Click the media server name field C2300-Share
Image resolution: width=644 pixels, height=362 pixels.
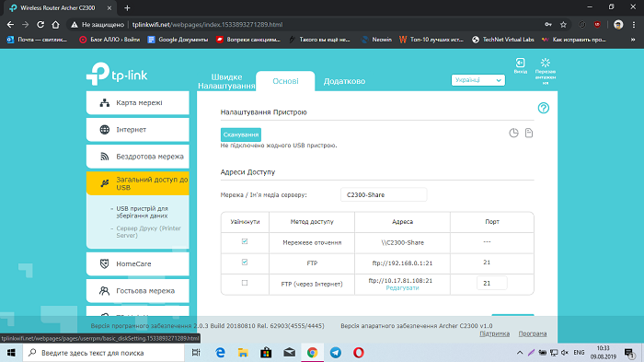point(384,195)
